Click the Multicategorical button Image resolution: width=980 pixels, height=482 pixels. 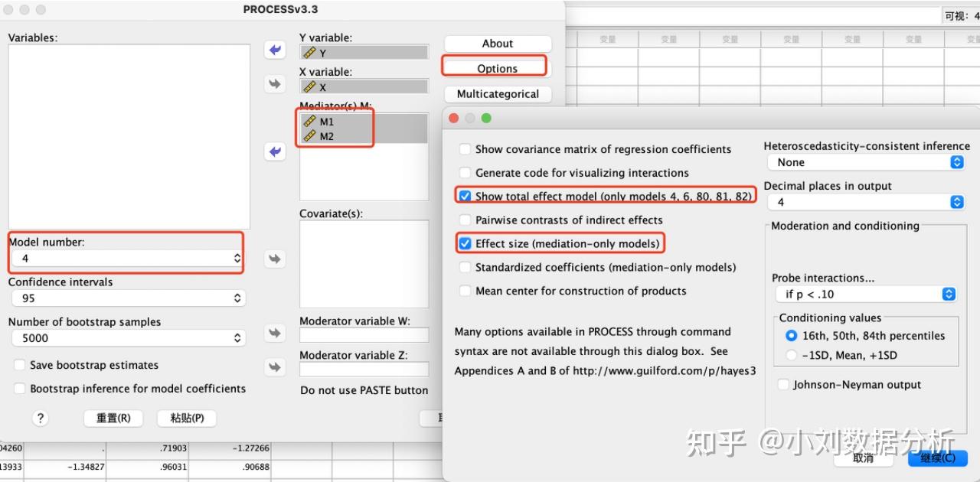click(x=497, y=94)
